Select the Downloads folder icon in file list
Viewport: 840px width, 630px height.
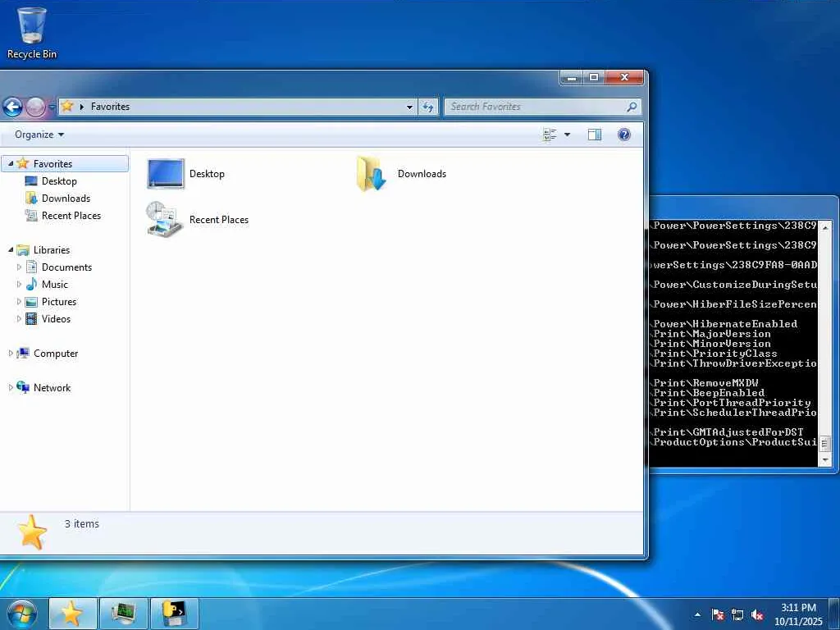pyautogui.click(x=371, y=174)
